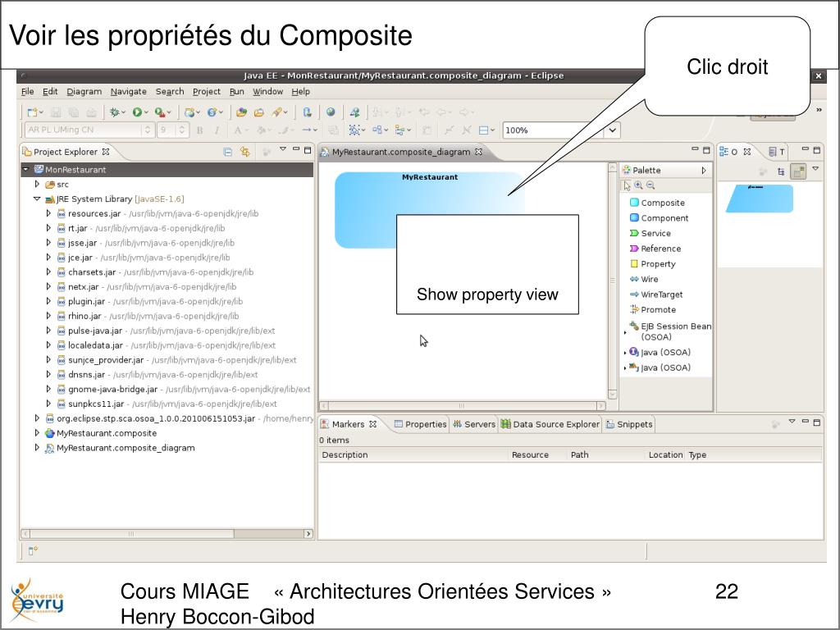Expand the resources.jar node
The height and width of the screenshot is (630, 840).
point(48,213)
